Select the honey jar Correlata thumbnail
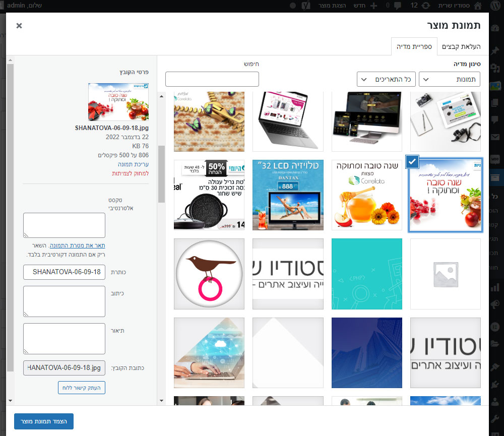 coord(367,195)
